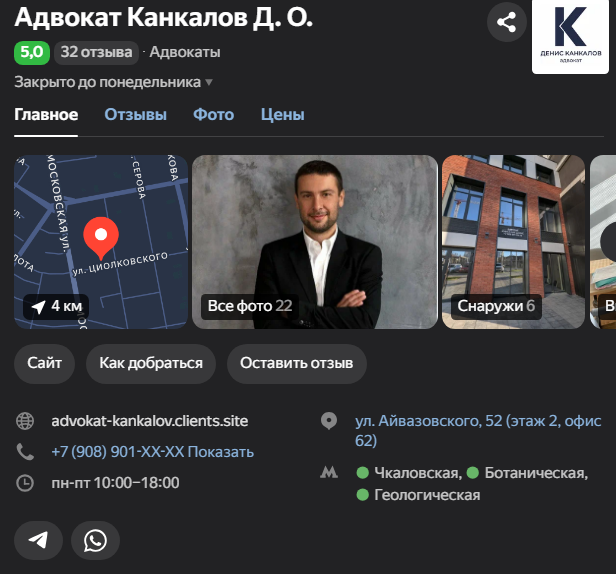The width and height of the screenshot is (616, 574).
Task: Open the 'Все фото 22' thumbnail
Action: 314,242
